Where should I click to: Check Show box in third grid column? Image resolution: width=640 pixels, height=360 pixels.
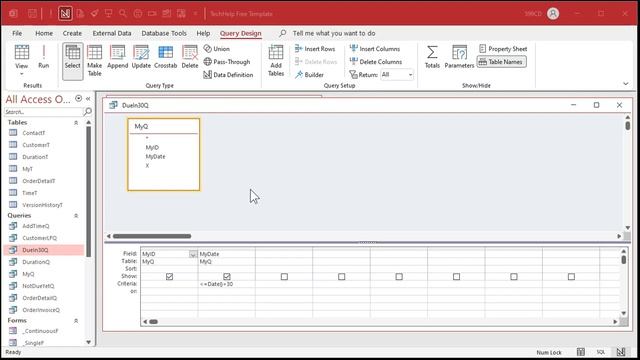pos(284,277)
